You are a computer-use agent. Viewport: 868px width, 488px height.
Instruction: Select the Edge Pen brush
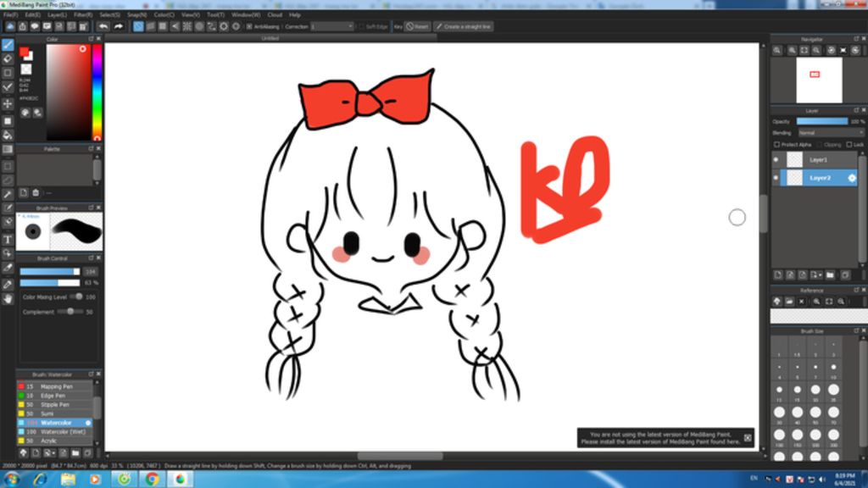pyautogui.click(x=54, y=396)
